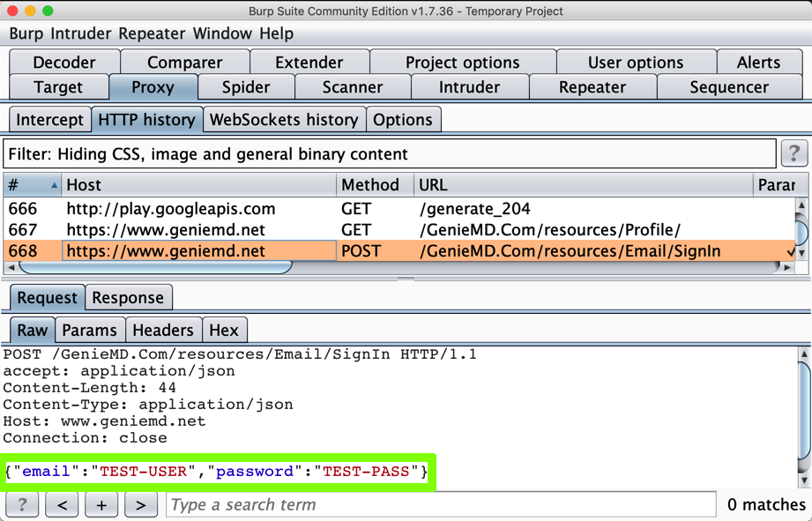
Task: Sort by the Host column header
Action: pyautogui.click(x=199, y=185)
